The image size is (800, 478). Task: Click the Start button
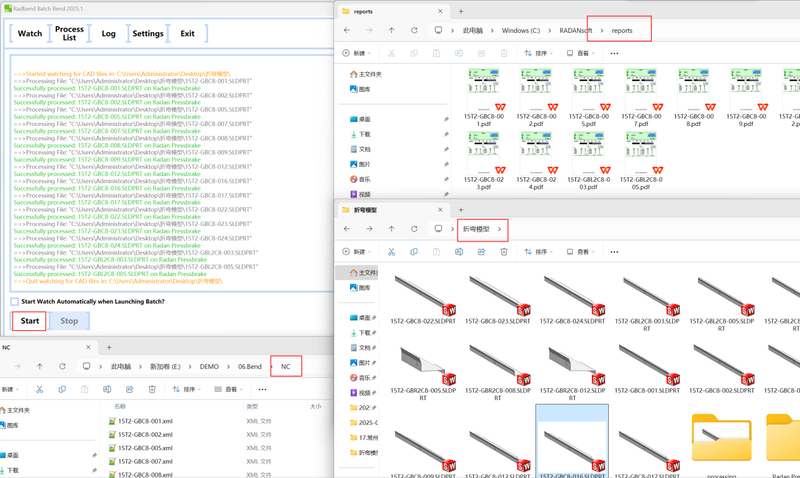pyautogui.click(x=30, y=321)
